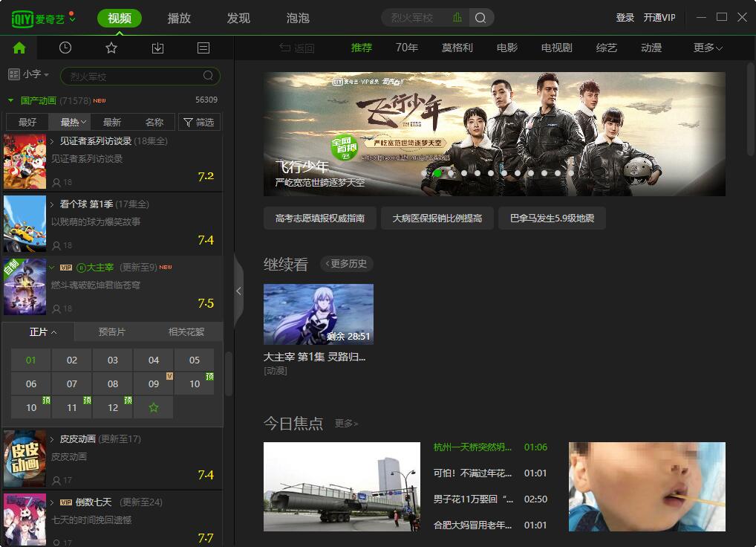Open the playlist icon in the sidebar

(203, 47)
